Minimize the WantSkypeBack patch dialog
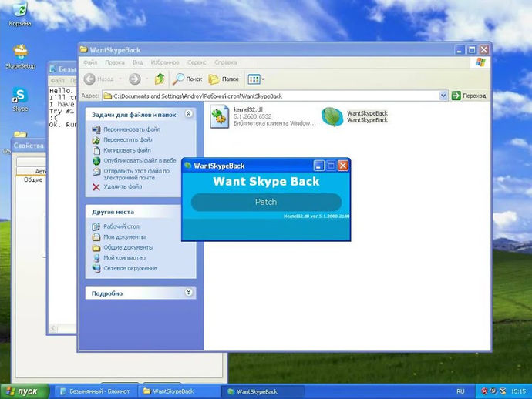The image size is (532, 399). pos(319,166)
